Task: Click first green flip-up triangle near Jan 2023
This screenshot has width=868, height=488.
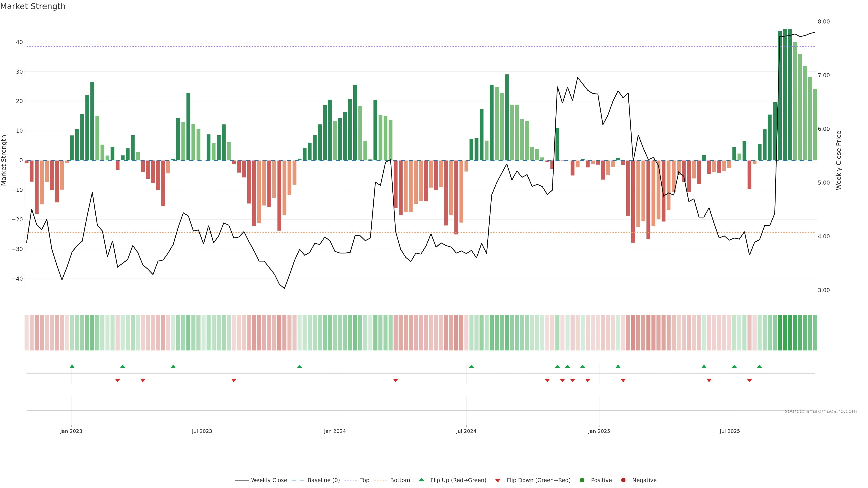Action: 72,366
